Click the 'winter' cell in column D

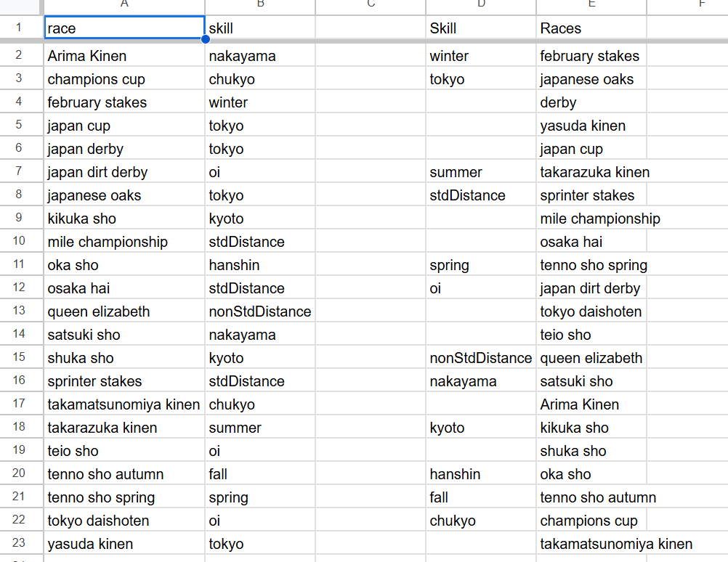pos(481,56)
